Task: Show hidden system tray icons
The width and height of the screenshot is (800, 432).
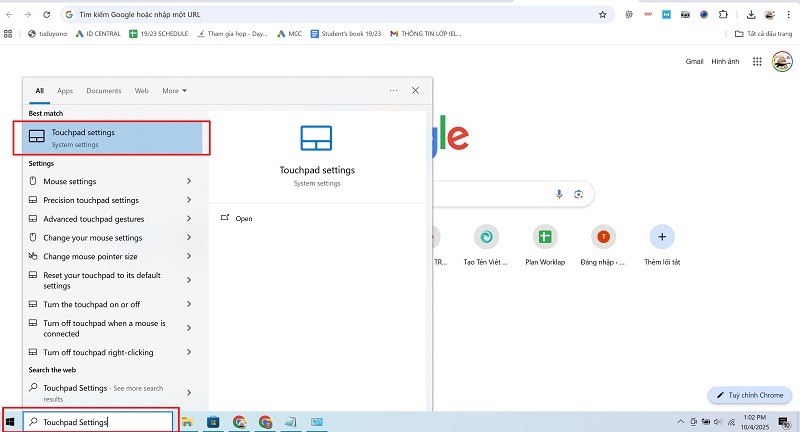Action: (x=681, y=422)
